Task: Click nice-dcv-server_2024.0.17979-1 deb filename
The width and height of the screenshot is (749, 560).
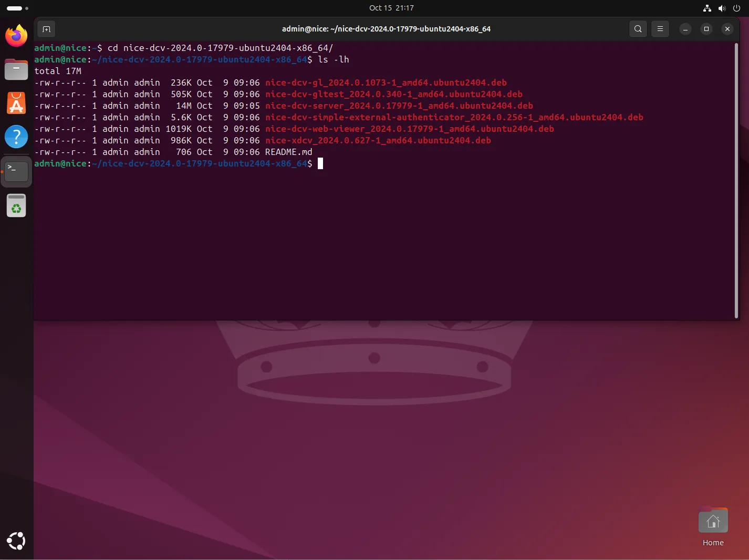Action: [399, 106]
